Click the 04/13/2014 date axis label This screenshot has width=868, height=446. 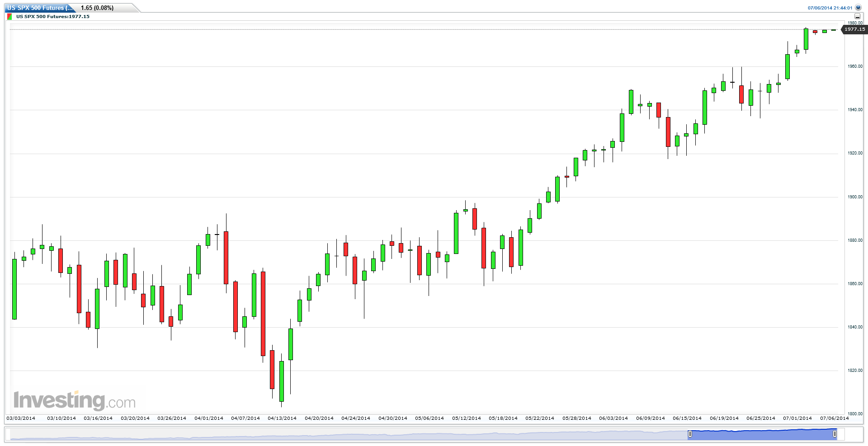coord(282,418)
